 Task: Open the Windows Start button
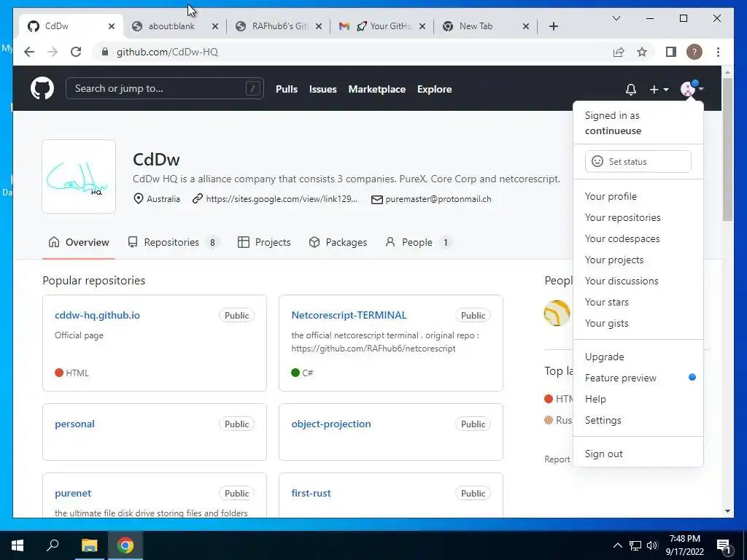point(18,545)
